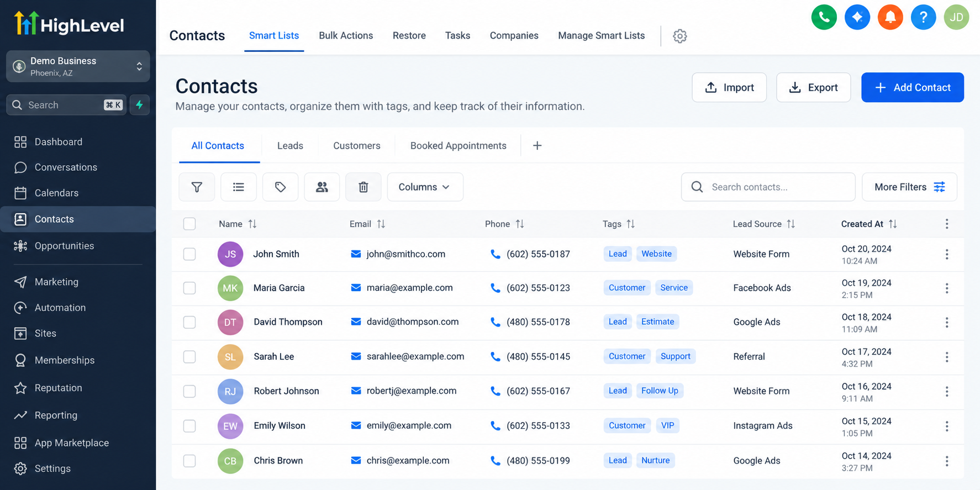The width and height of the screenshot is (980, 490).
Task: Click the gear icon beside Manage Smart Lists
Action: [x=679, y=36]
